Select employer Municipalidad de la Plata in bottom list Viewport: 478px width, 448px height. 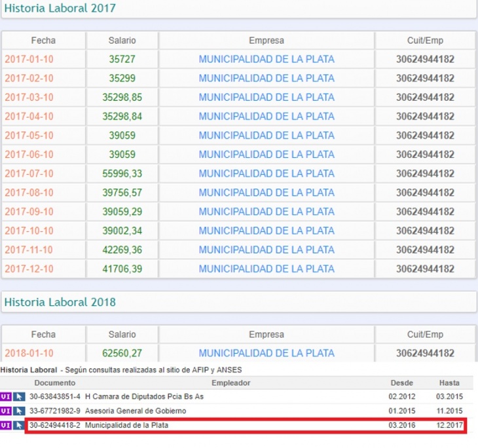click(x=126, y=425)
